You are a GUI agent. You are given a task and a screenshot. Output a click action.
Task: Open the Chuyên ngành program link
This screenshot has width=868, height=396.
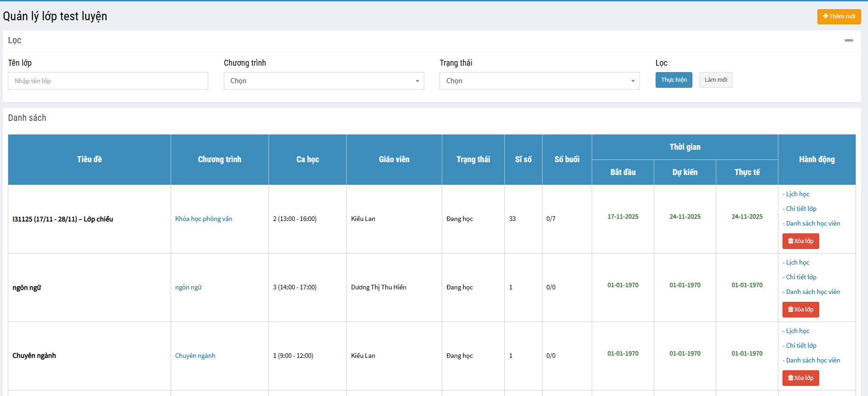(195, 356)
